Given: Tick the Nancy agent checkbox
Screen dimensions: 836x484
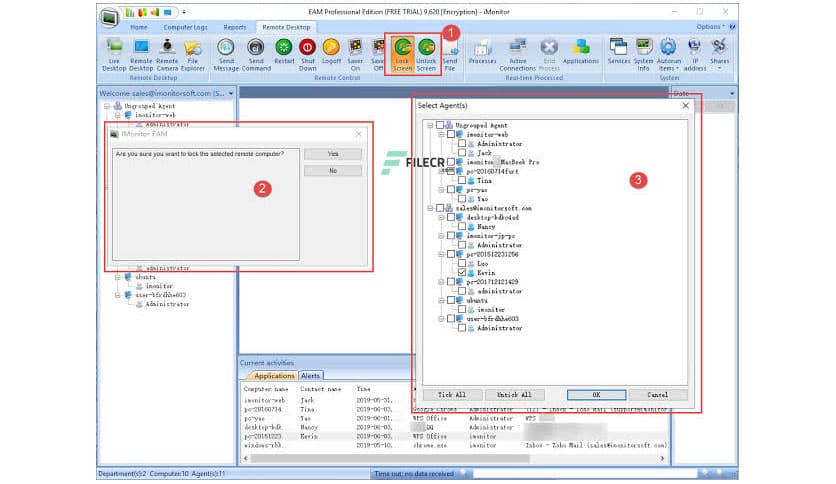Looking at the screenshot, I should pyautogui.click(x=462, y=227).
